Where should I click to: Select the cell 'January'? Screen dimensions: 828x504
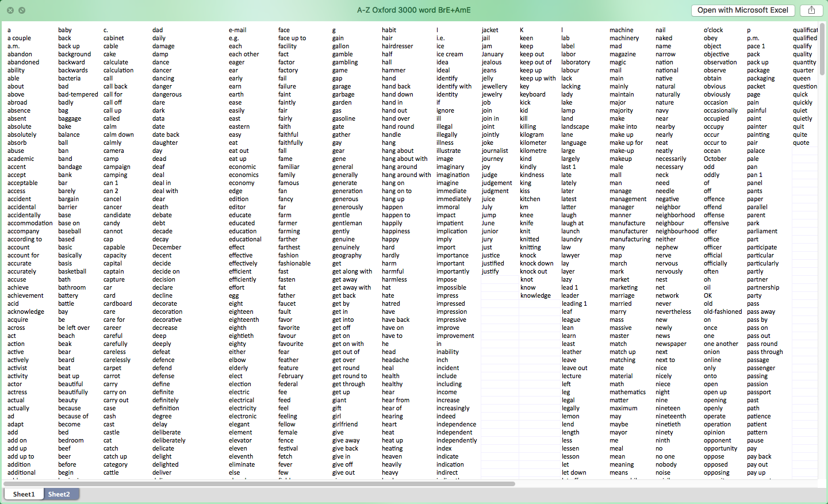(x=492, y=54)
